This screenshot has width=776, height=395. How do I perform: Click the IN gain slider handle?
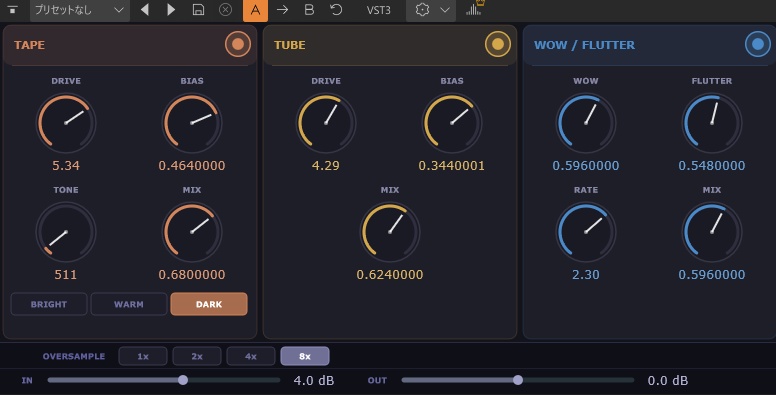click(183, 380)
